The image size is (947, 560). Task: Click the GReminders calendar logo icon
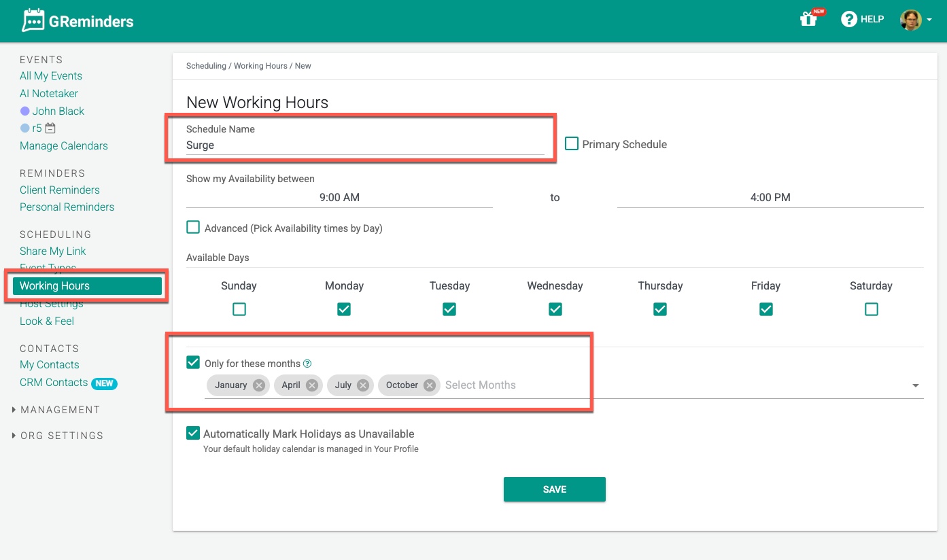coord(32,20)
